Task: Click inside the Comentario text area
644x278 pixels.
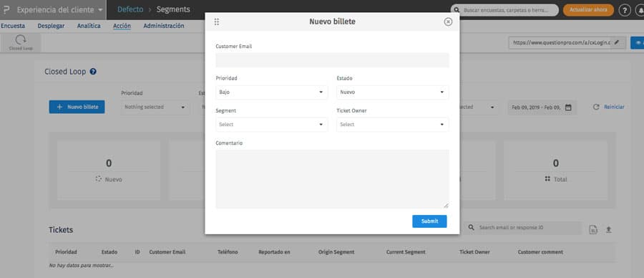Action: [x=332, y=179]
